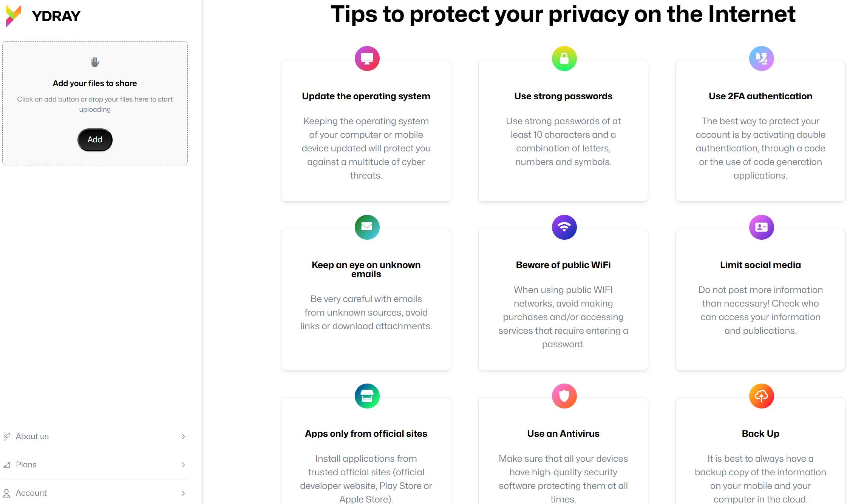
Task: Open the Plans menu item
Action: point(95,465)
